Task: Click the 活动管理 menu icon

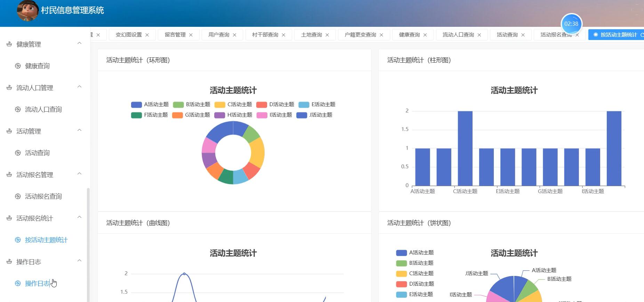Action: click(x=9, y=131)
